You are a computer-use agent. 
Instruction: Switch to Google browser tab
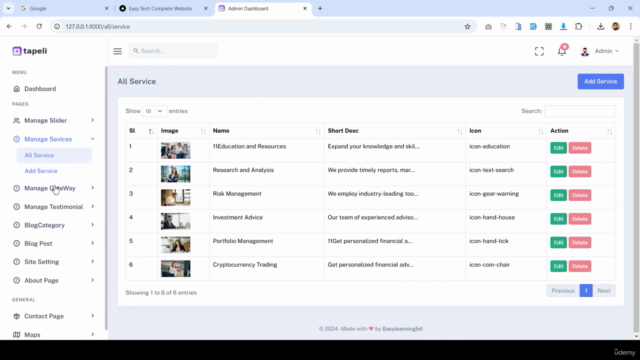pyautogui.click(x=64, y=8)
